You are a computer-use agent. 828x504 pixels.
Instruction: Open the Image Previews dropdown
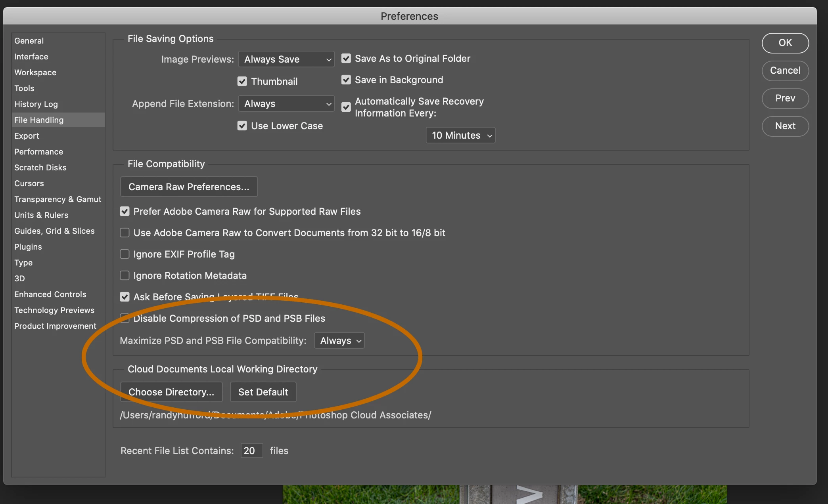pos(286,59)
